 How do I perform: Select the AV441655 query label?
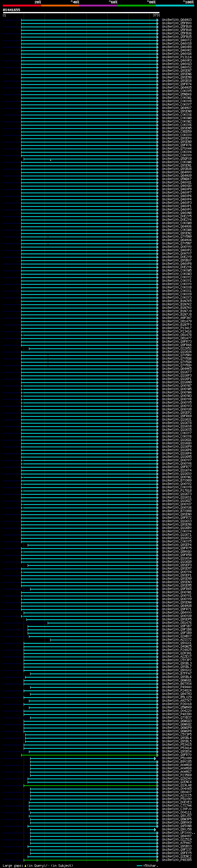[x=11, y=10]
